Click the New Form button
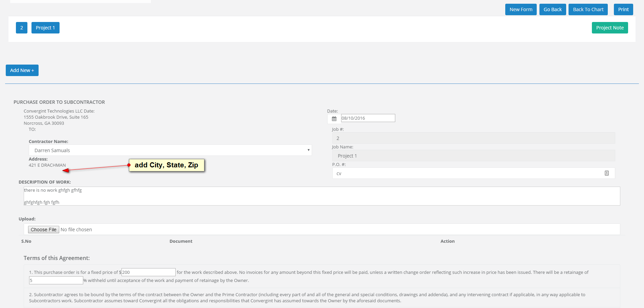Viewport: 644px width, 308px height. [x=520, y=9]
